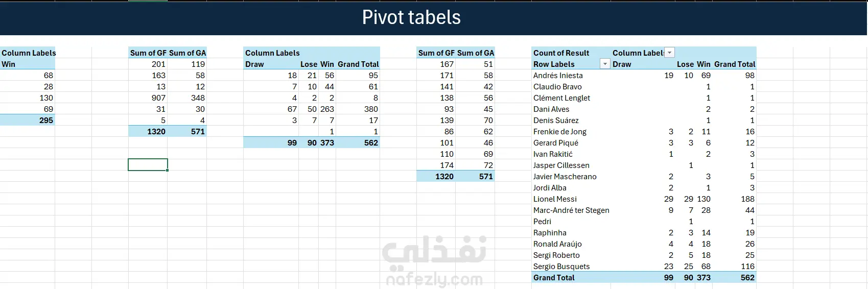868x289 pixels.
Task: Select the Jordi Alba row label
Action: [550, 188]
